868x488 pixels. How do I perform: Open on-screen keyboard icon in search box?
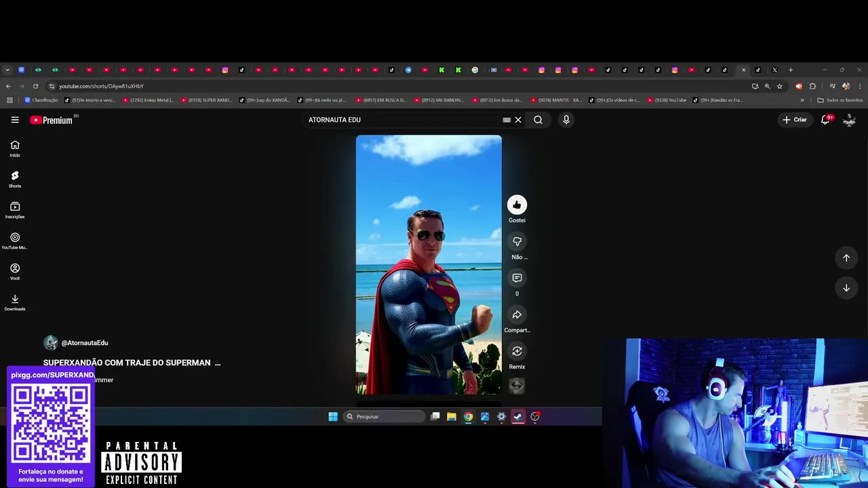point(507,120)
